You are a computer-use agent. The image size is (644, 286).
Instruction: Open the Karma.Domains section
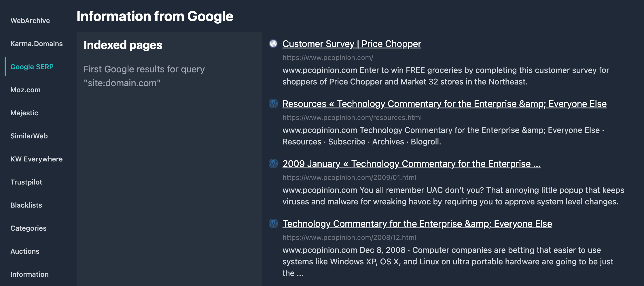pyautogui.click(x=37, y=44)
